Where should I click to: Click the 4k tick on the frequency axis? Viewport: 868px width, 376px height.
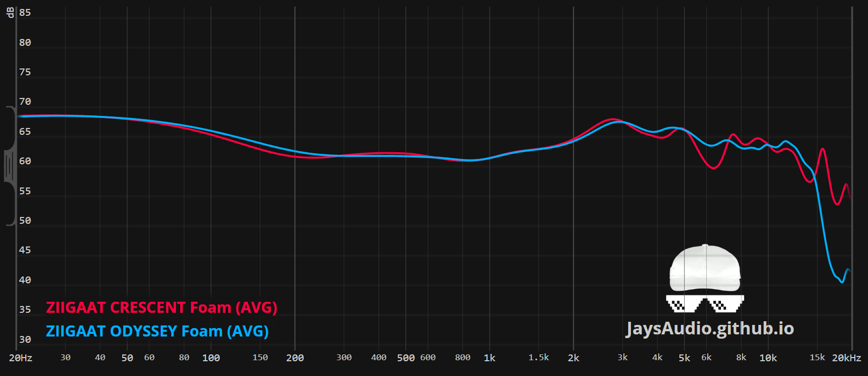(x=657, y=358)
